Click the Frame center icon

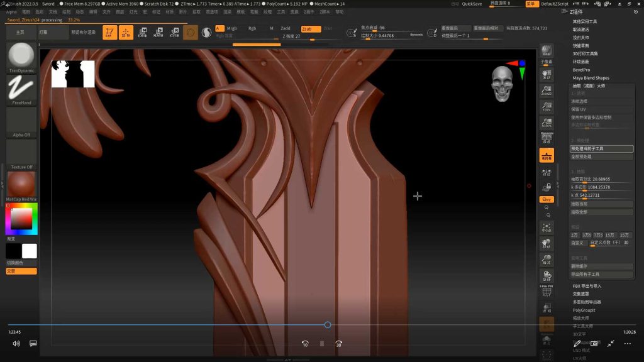[x=547, y=228]
